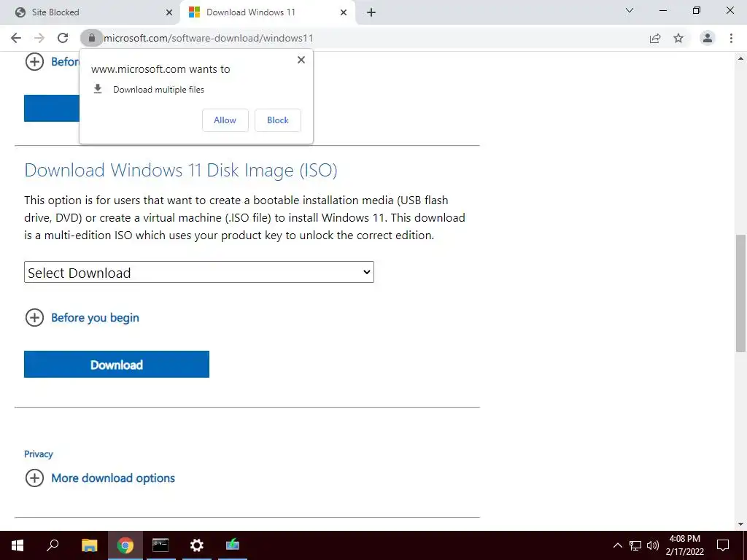The image size is (747, 560).
Task: Open taskbar search magnifier
Action: (53, 545)
